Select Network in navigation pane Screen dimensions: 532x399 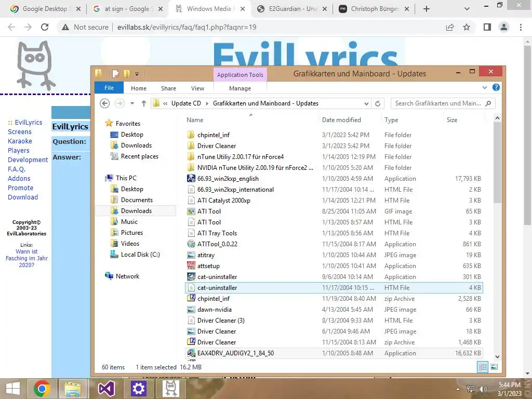pos(122,276)
